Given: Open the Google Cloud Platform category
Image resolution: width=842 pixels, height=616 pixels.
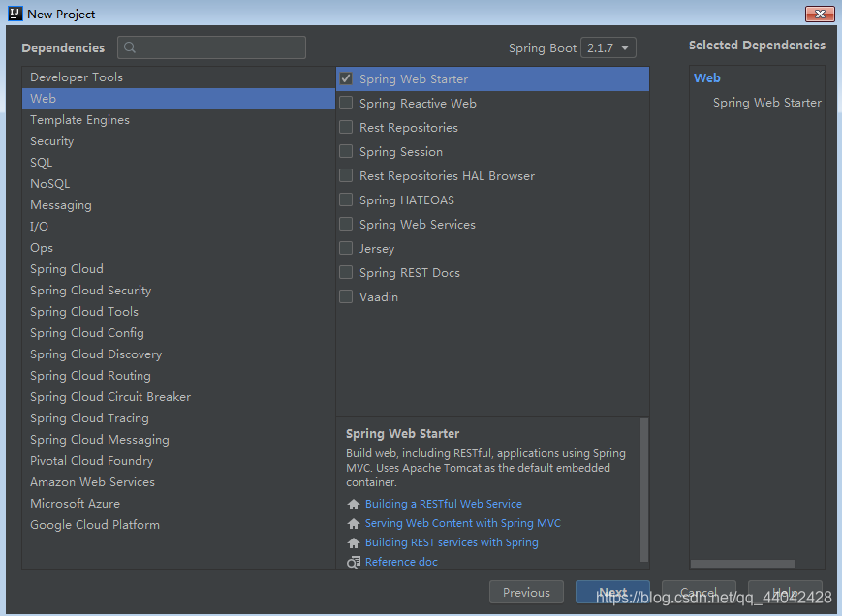Looking at the screenshot, I should [x=178, y=525].
